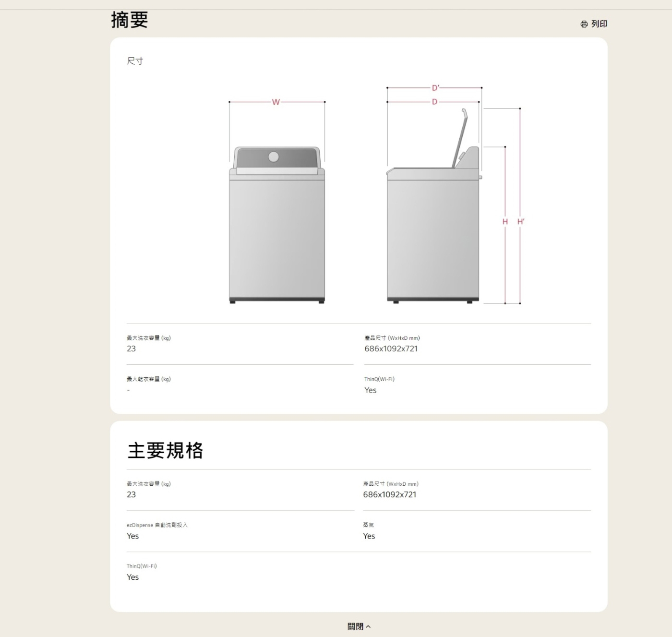
Task: Click the 尺寸 label above the diagram
Action: pyautogui.click(x=135, y=61)
